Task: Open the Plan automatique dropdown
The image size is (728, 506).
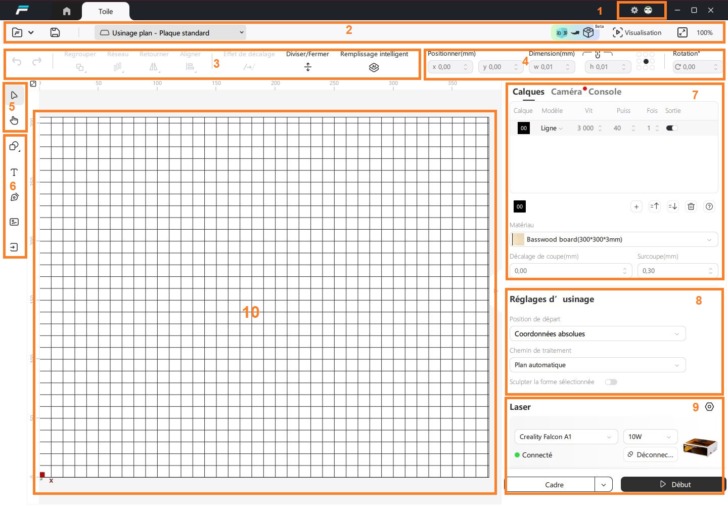Action: click(597, 365)
